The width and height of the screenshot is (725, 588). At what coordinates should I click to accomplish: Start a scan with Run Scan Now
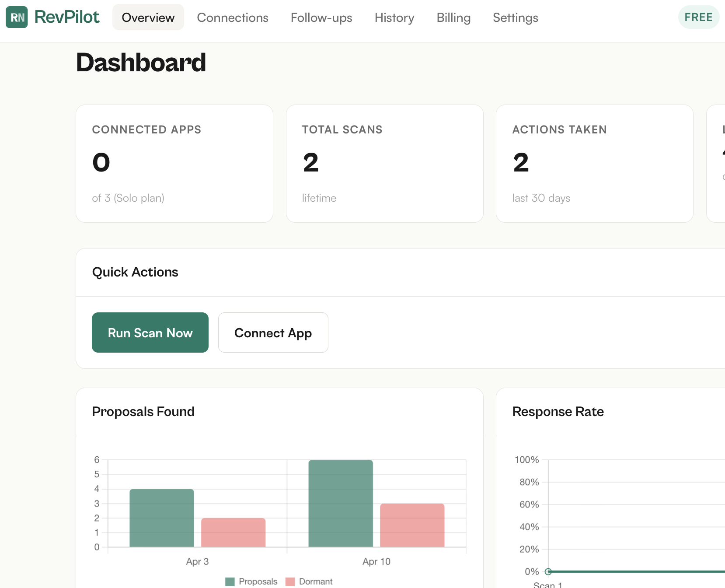click(150, 332)
